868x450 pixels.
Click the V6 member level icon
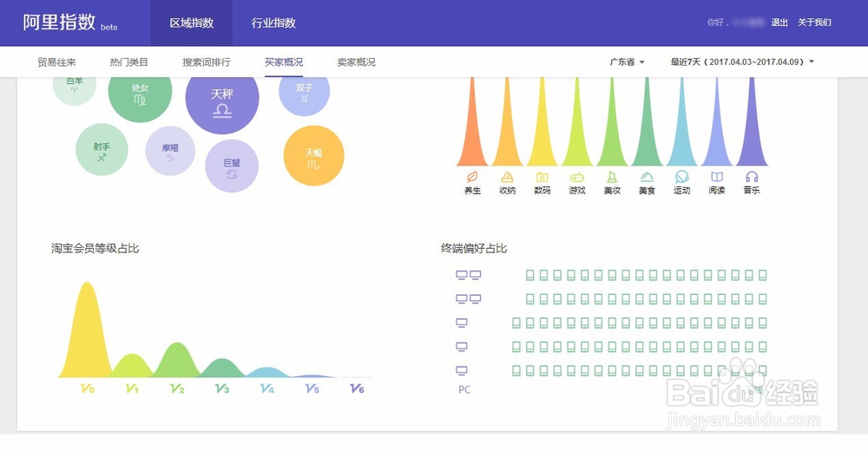point(357,388)
